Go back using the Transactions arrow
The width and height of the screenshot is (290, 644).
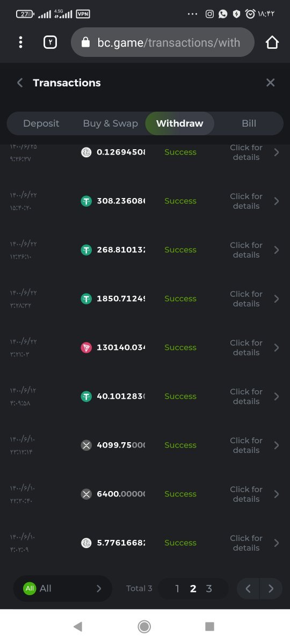click(20, 83)
